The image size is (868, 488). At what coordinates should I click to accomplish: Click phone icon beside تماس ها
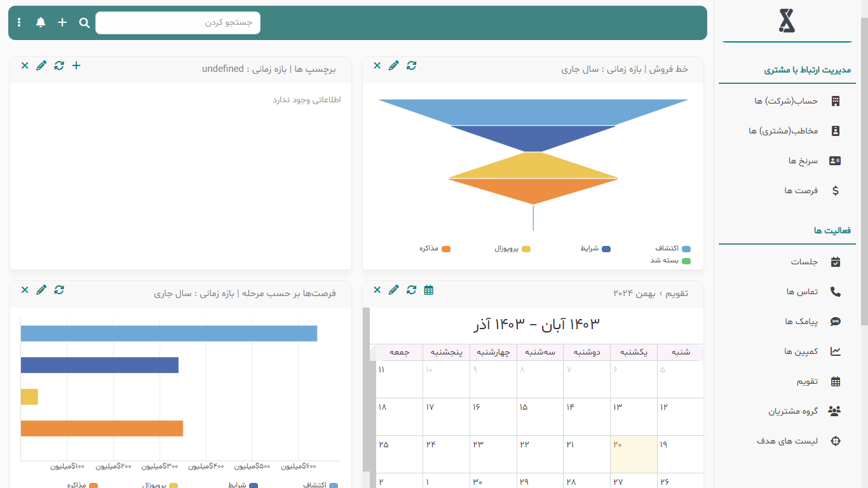[x=836, y=292]
